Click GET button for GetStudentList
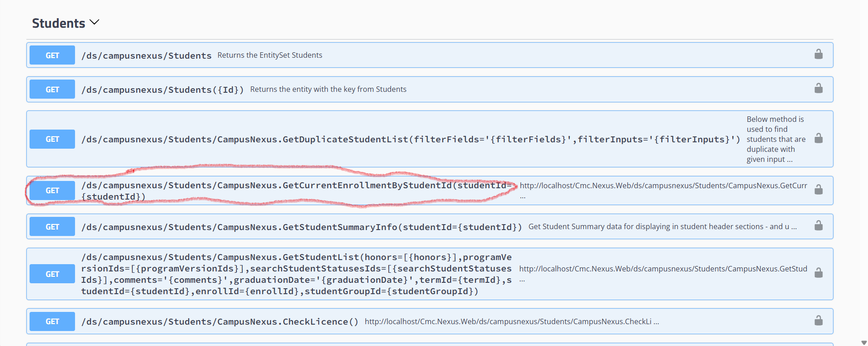The image size is (868, 346). point(52,274)
